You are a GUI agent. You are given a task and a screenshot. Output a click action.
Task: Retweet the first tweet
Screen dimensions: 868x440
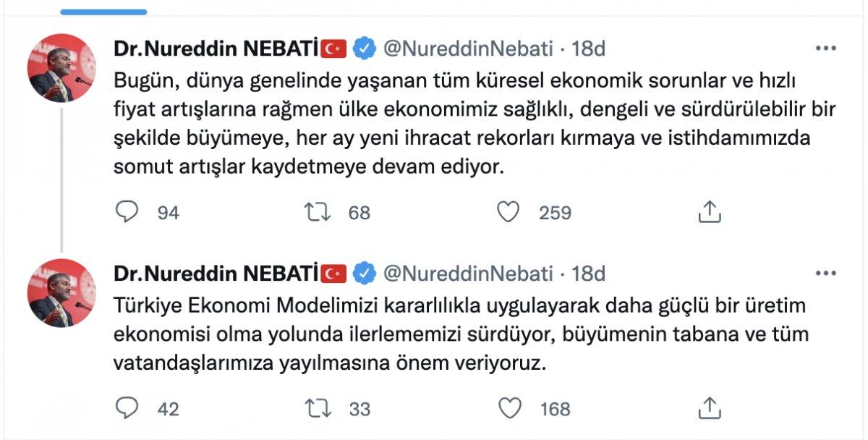click(315, 212)
